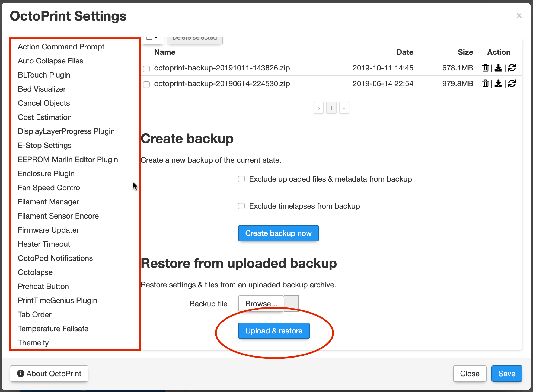533x392 pixels.
Task: Close the OctoPrint Settings dialog with X
Action: pos(519,16)
